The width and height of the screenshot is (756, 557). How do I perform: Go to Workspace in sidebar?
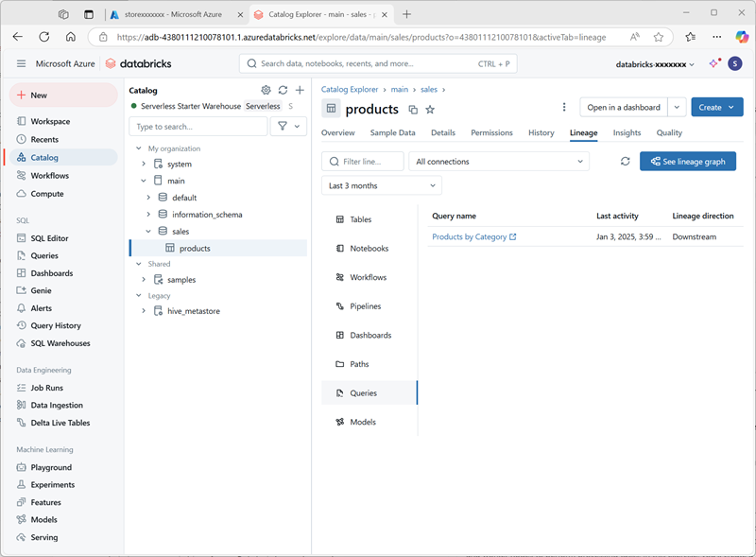pyautogui.click(x=50, y=121)
